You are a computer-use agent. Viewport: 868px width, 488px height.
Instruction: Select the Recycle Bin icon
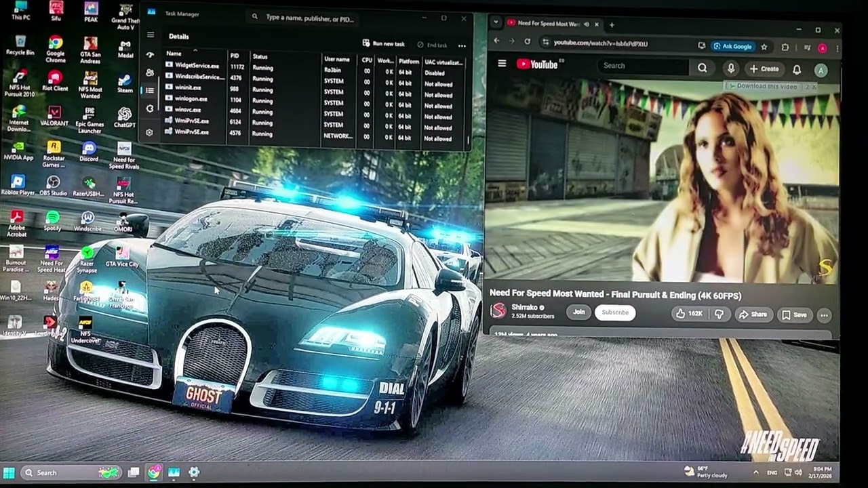coord(20,45)
